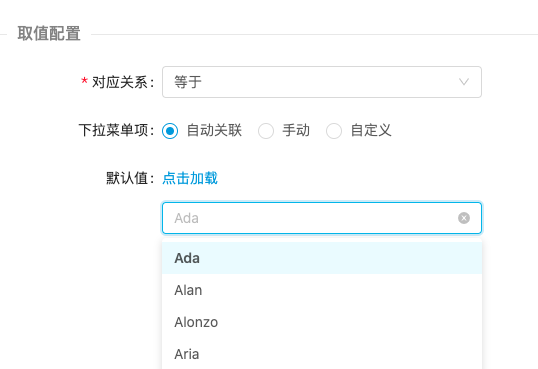The width and height of the screenshot is (538, 369).
Task: Open the 对应关系 dropdown showing 等于
Action: tap(322, 82)
